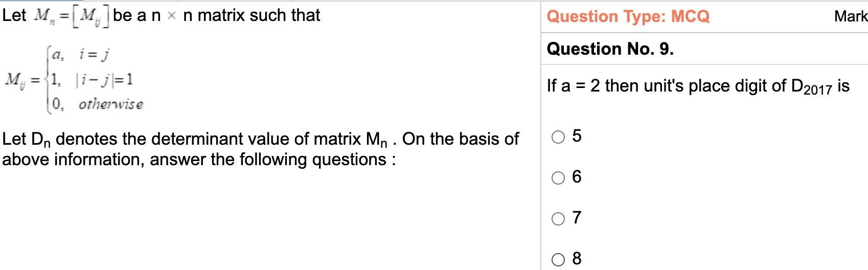
Task: Click the option label text "7"
Action: [x=577, y=218]
